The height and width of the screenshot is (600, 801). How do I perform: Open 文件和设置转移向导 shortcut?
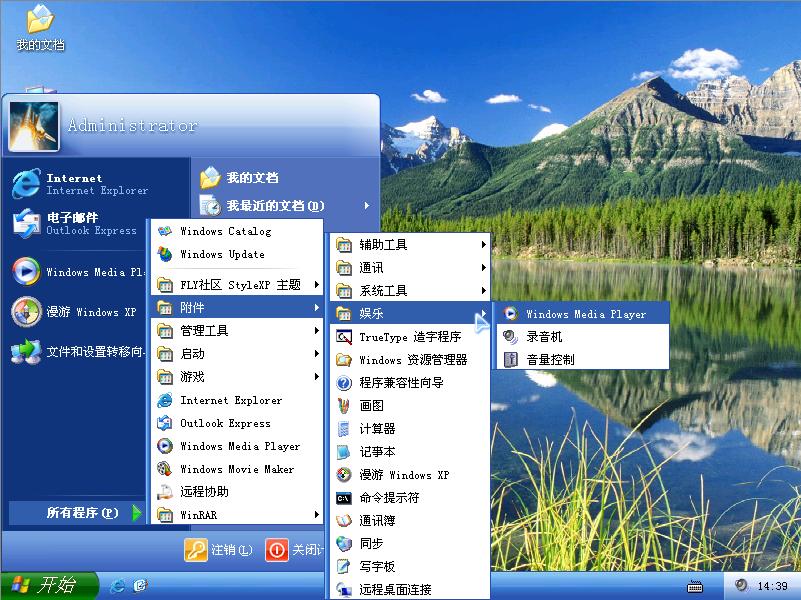(x=77, y=351)
